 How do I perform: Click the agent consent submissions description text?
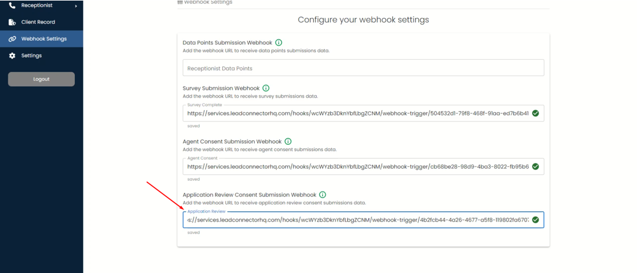point(260,150)
